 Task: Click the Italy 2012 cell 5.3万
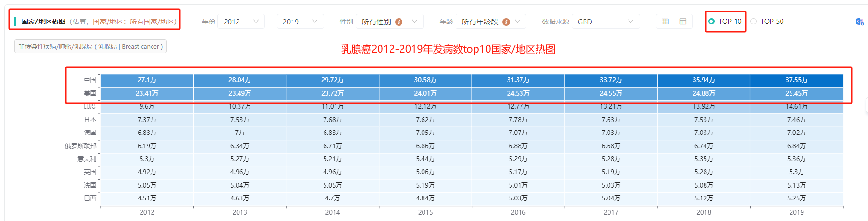[147, 159]
